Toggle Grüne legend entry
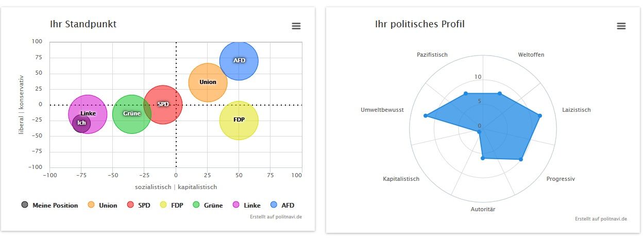Image resolution: width=644 pixels, height=238 pixels. 207,205
